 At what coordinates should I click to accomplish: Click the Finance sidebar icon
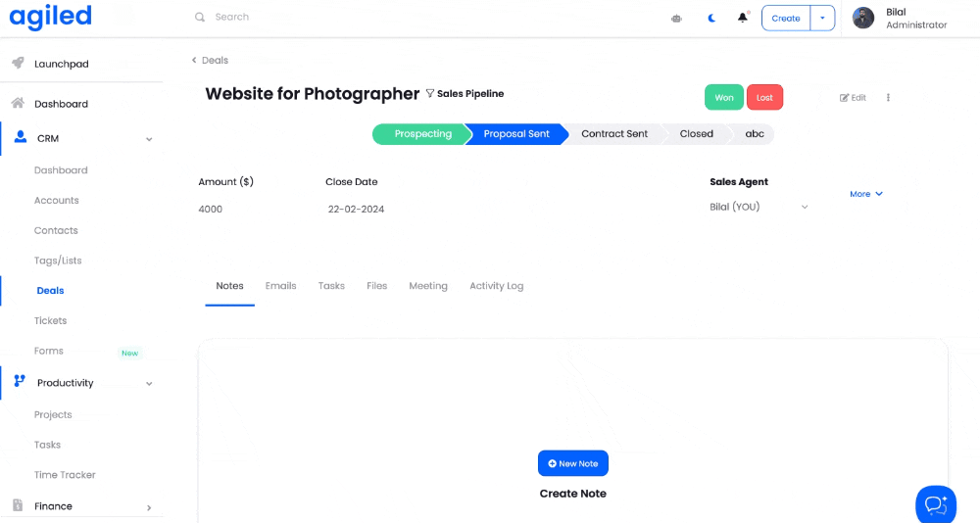pos(18,506)
